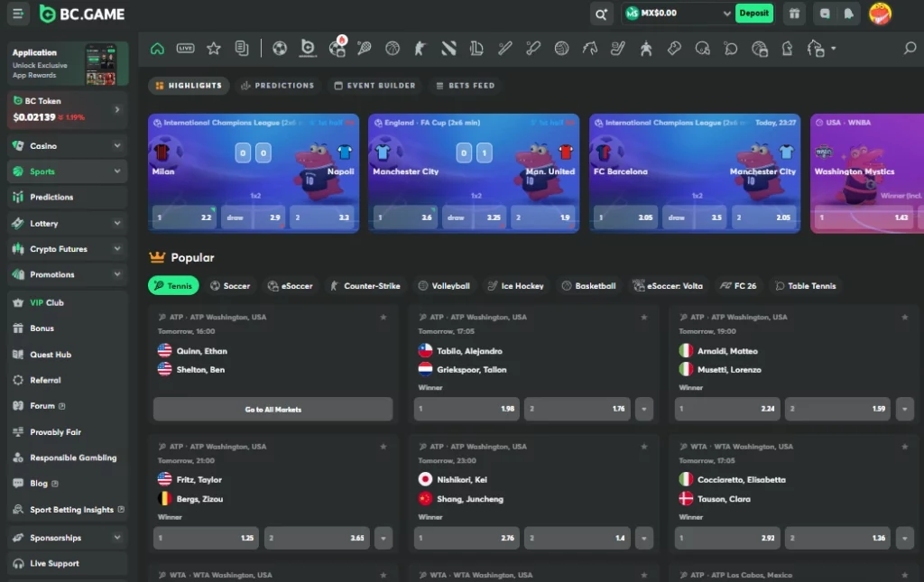Image resolution: width=924 pixels, height=582 pixels.
Task: Open the Application rewards banner
Action: [x=68, y=64]
